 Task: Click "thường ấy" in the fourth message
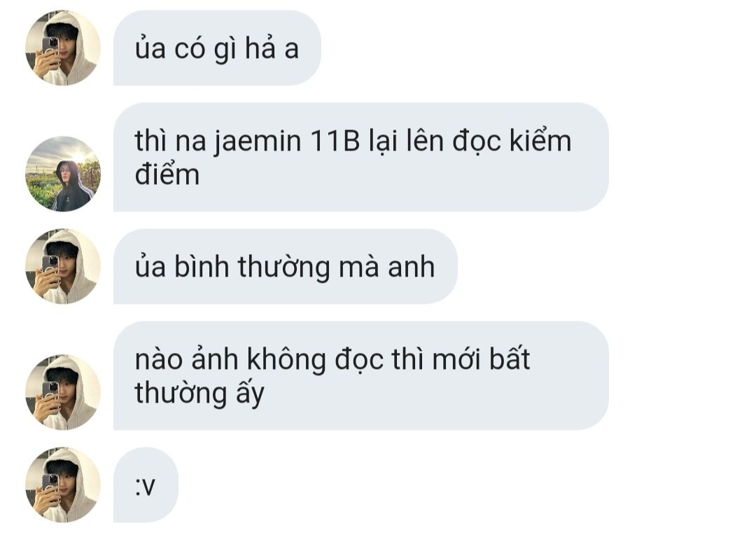pos(199,393)
